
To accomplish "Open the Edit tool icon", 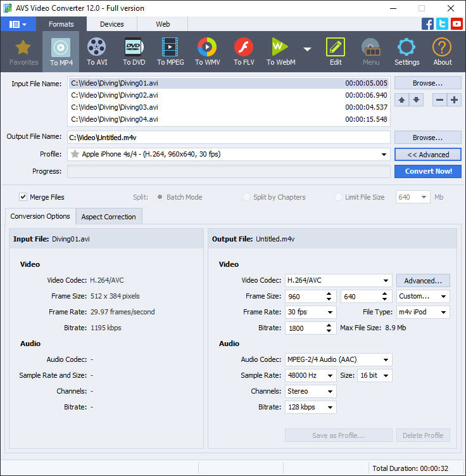I will click(336, 52).
